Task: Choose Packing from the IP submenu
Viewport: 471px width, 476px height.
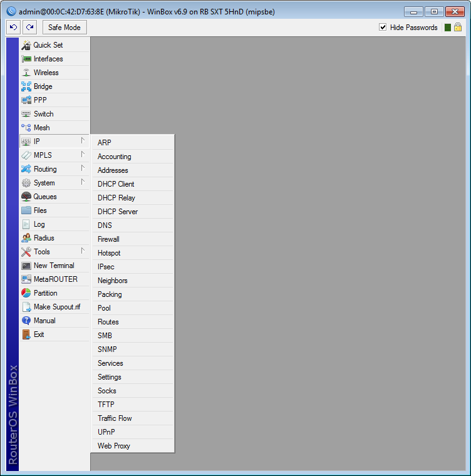Action: click(x=133, y=294)
